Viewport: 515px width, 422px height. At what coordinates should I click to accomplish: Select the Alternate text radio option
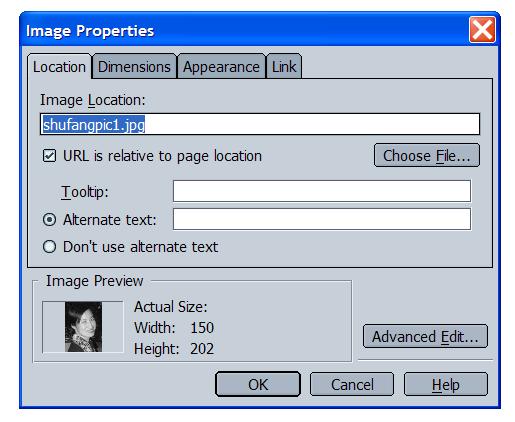49,220
